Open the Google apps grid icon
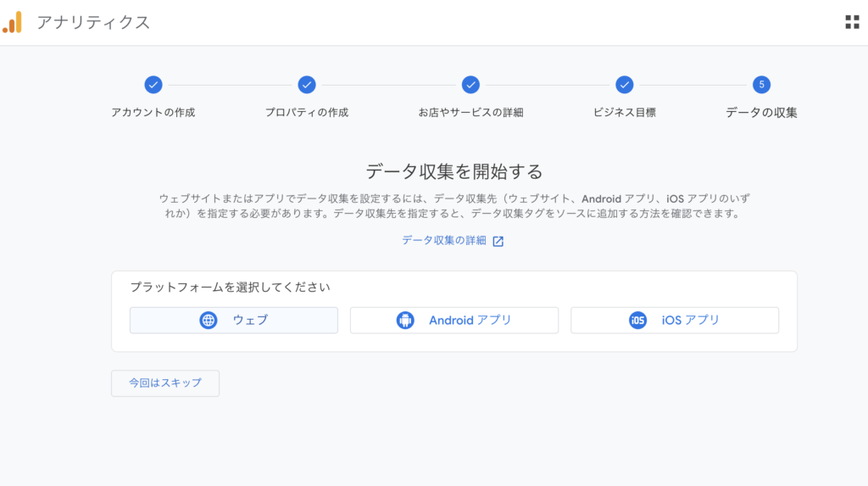Image resolution: width=868 pixels, height=486 pixels. tap(852, 22)
